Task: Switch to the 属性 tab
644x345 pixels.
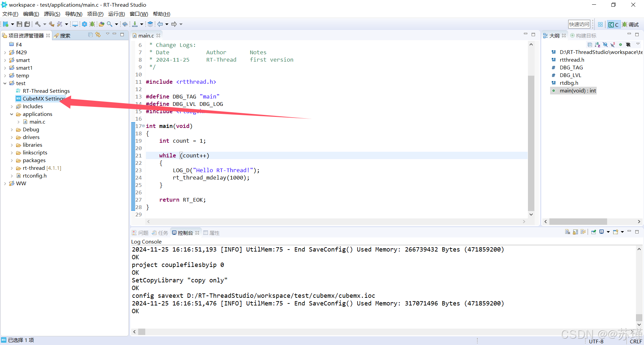Action: pyautogui.click(x=211, y=233)
